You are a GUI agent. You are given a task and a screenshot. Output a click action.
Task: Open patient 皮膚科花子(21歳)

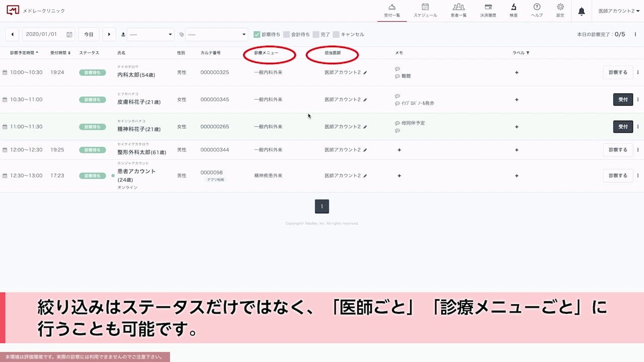click(x=139, y=102)
